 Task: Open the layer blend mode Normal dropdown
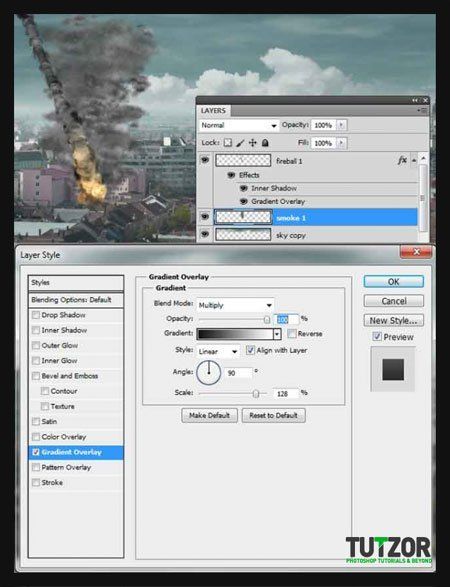239,125
